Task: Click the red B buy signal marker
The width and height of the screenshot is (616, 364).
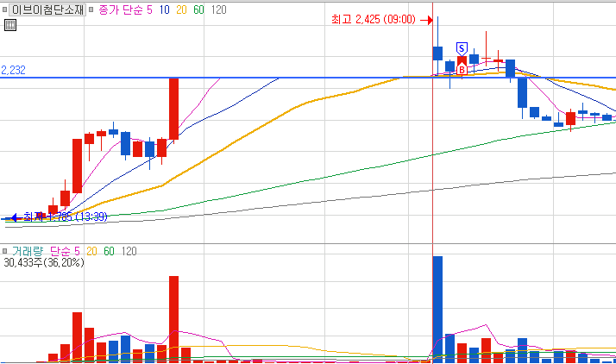Action: (462, 70)
